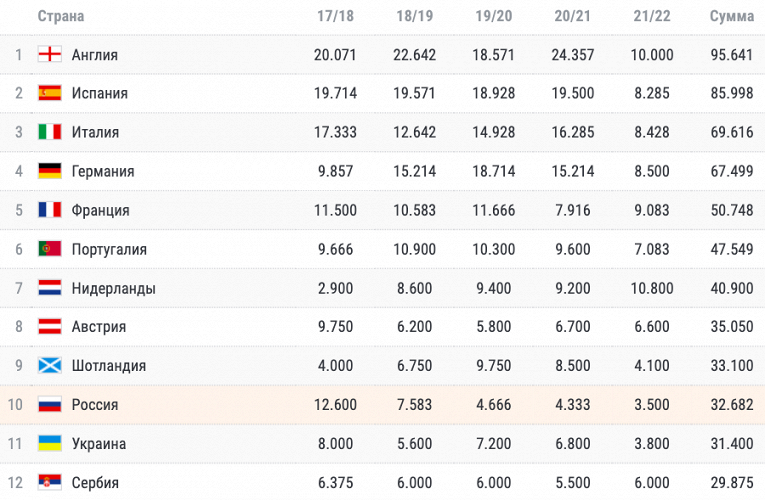
Task: Click the Netherlands flag icon
Action: (x=50, y=288)
